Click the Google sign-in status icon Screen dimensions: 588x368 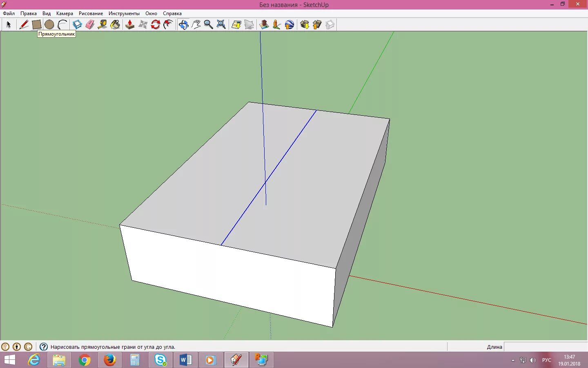tap(28, 347)
